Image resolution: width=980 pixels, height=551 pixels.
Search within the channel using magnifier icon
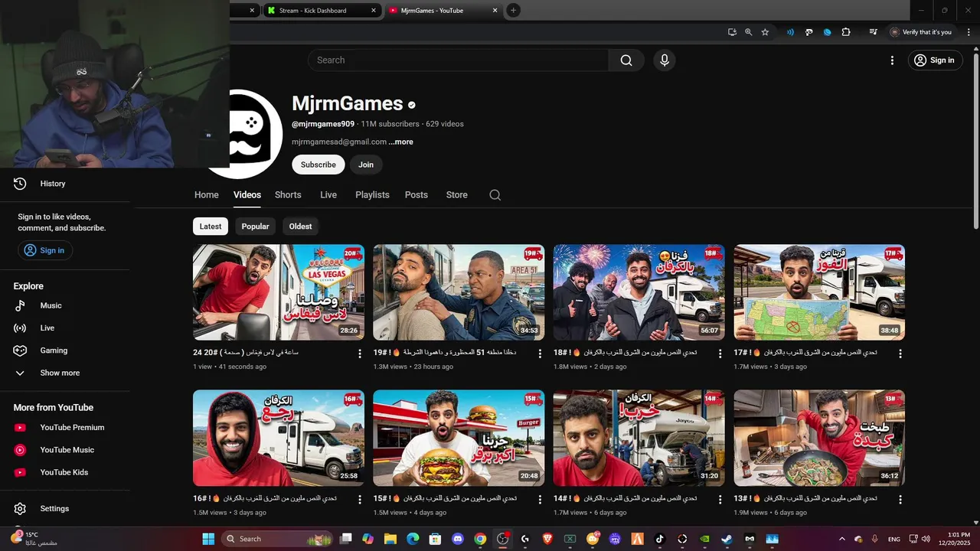(495, 195)
